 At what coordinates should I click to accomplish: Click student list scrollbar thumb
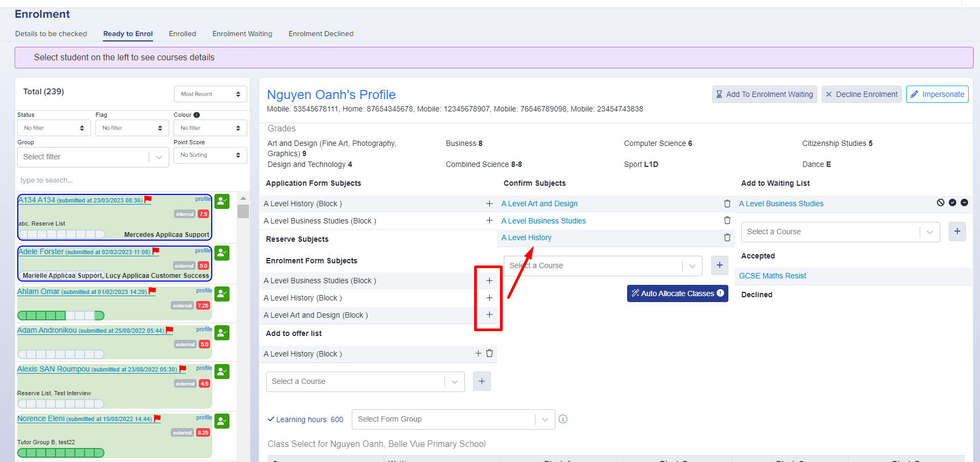click(243, 211)
